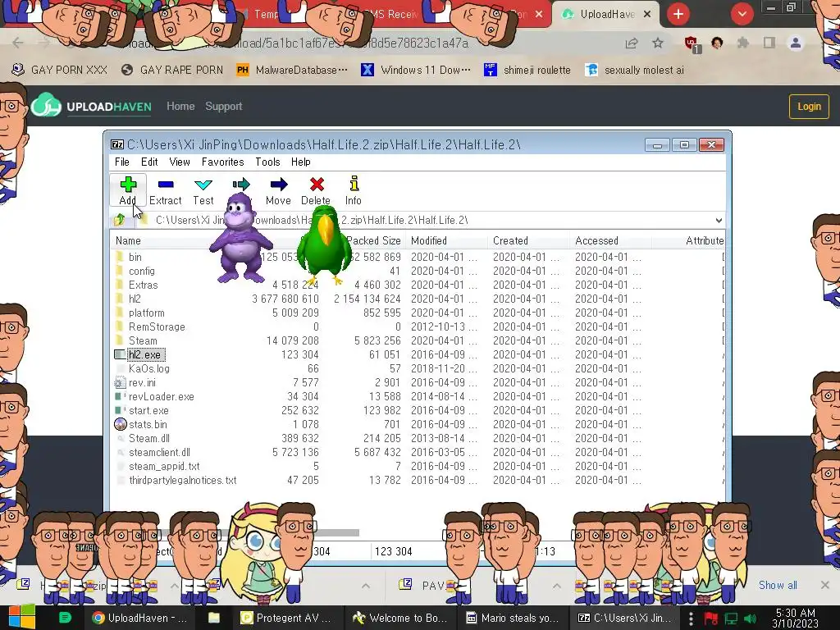
Task: Go to UploadHaven Home link
Action: [x=180, y=106]
